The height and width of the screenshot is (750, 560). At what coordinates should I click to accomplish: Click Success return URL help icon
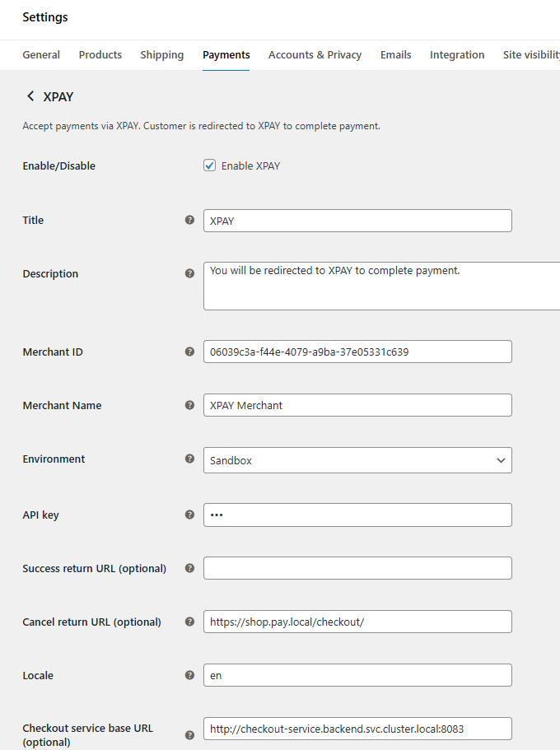189,569
